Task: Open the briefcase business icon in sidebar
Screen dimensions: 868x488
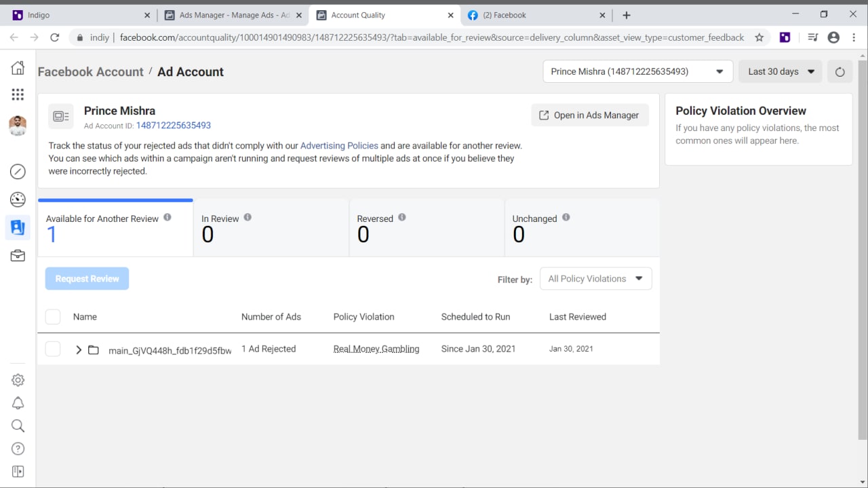Action: click(18, 256)
